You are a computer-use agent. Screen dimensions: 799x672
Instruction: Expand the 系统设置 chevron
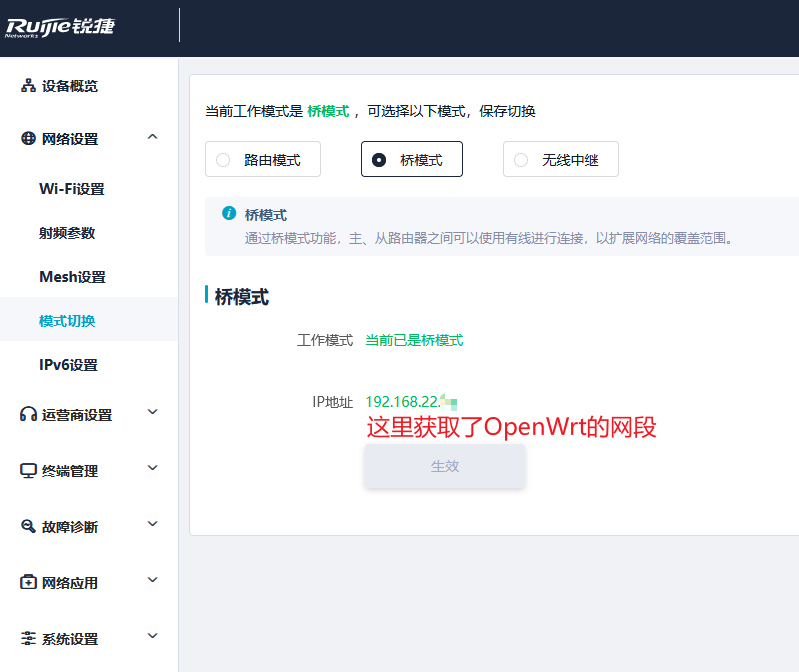point(152,636)
